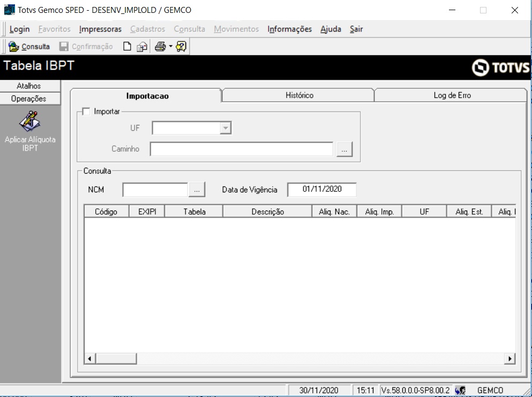Viewport: 532px width, 397px height.
Task: Click the Aliq. Nac. column header
Action: click(x=334, y=212)
